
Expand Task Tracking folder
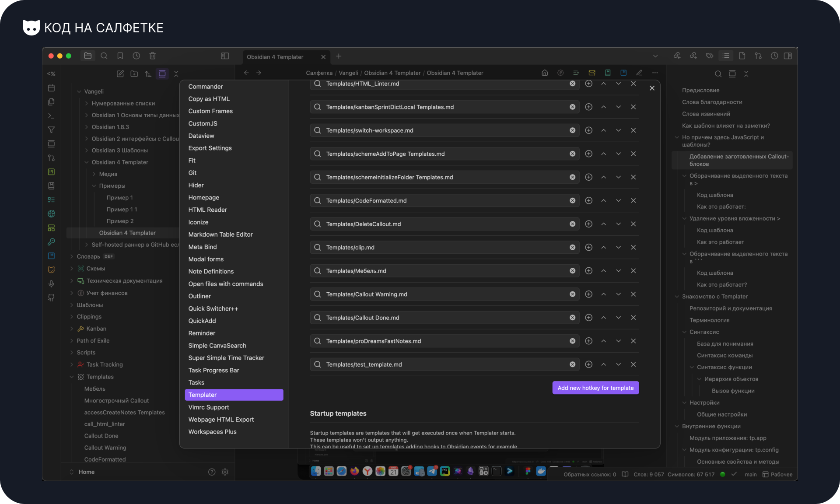coord(72,365)
